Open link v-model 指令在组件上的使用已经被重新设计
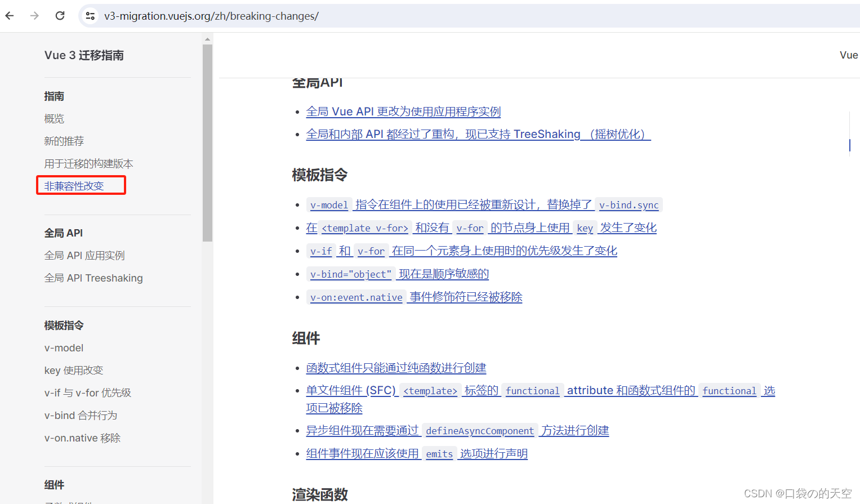The height and width of the screenshot is (504, 860). tap(484, 205)
